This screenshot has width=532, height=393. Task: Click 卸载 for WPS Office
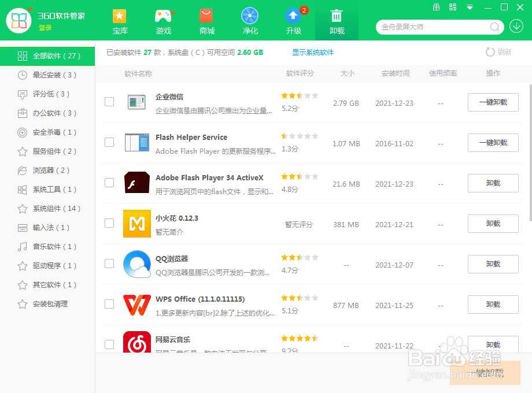click(x=493, y=305)
